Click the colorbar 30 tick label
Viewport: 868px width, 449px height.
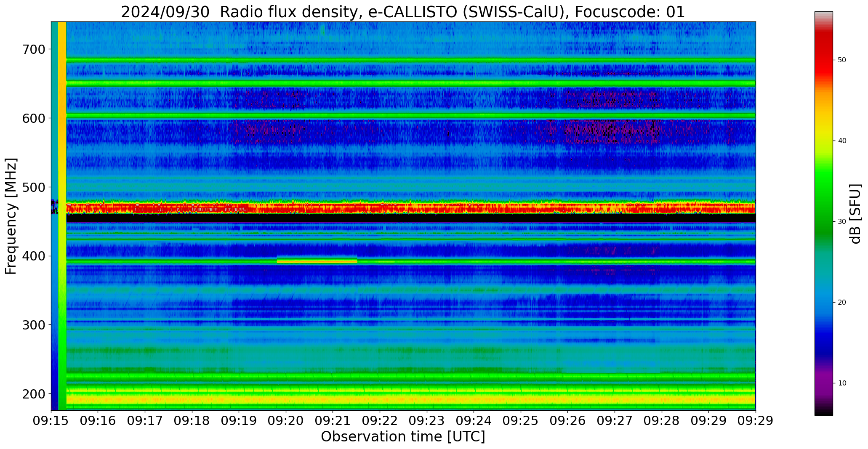tap(842, 222)
